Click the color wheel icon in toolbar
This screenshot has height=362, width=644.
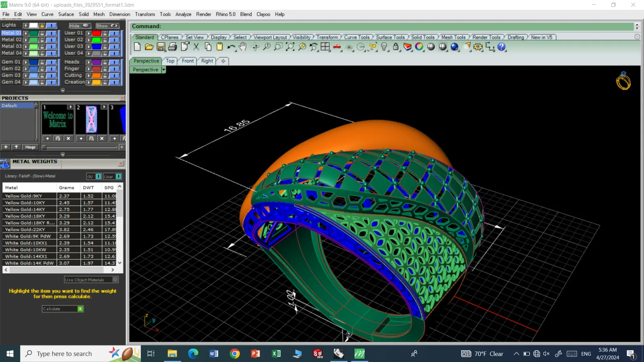click(419, 47)
